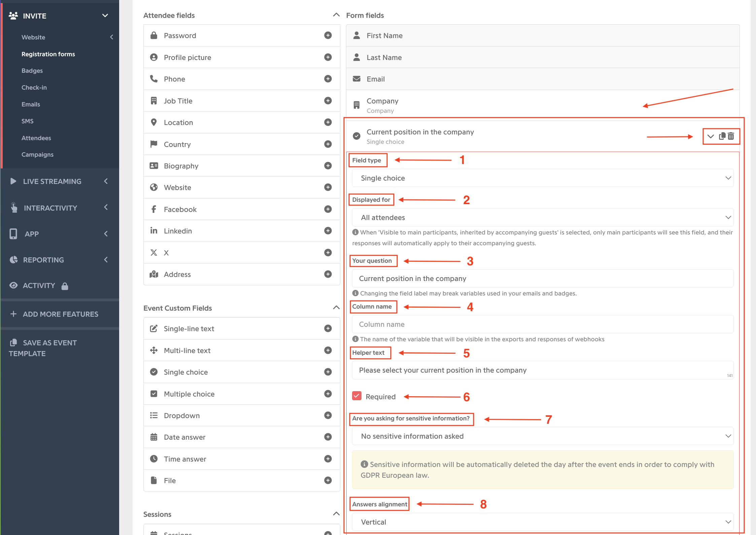This screenshot has height=535, width=756.
Task: Add the Linkedin field
Action: tap(328, 231)
